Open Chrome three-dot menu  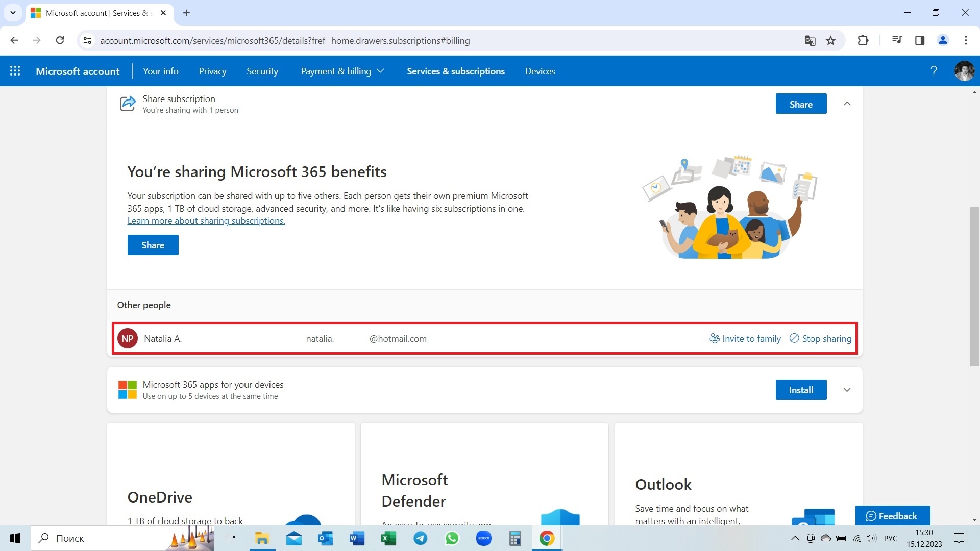[x=966, y=40]
